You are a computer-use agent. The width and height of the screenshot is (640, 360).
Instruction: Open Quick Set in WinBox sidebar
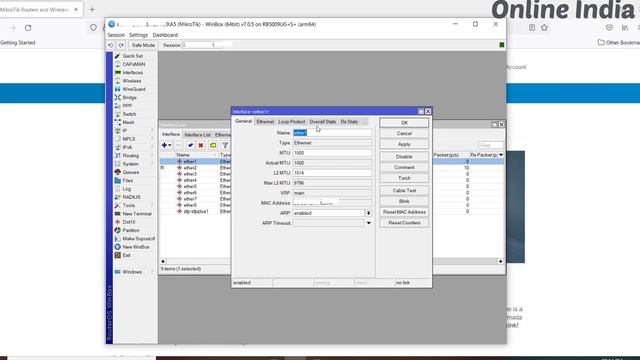(133, 56)
